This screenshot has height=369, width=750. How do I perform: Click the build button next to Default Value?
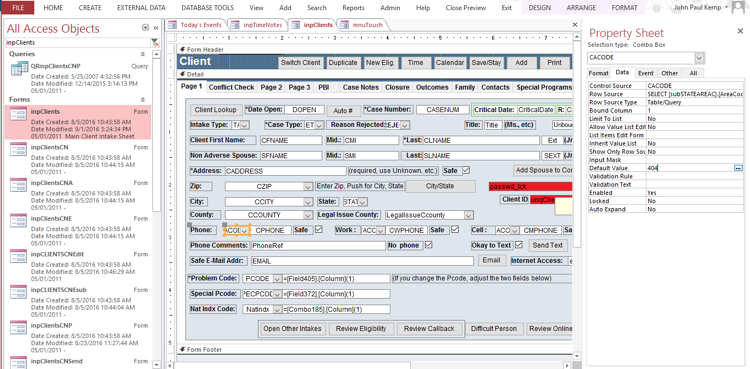[x=738, y=168]
